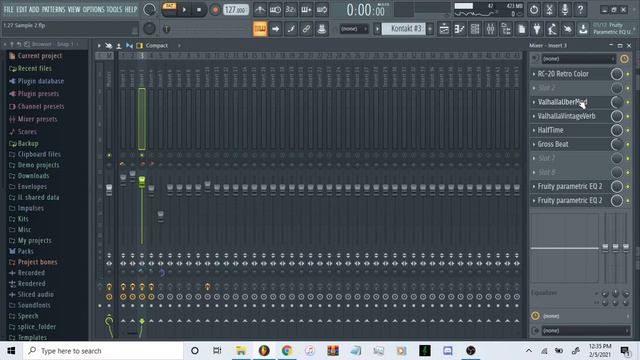640x360 pixels.
Task: Open the TOOLS menu
Action: pyautogui.click(x=114, y=9)
